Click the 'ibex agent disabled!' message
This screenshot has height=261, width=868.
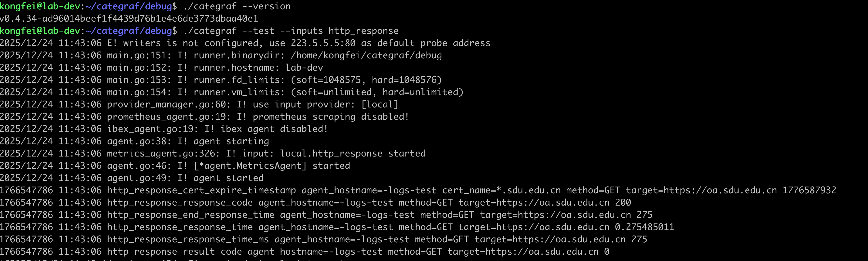(274, 129)
